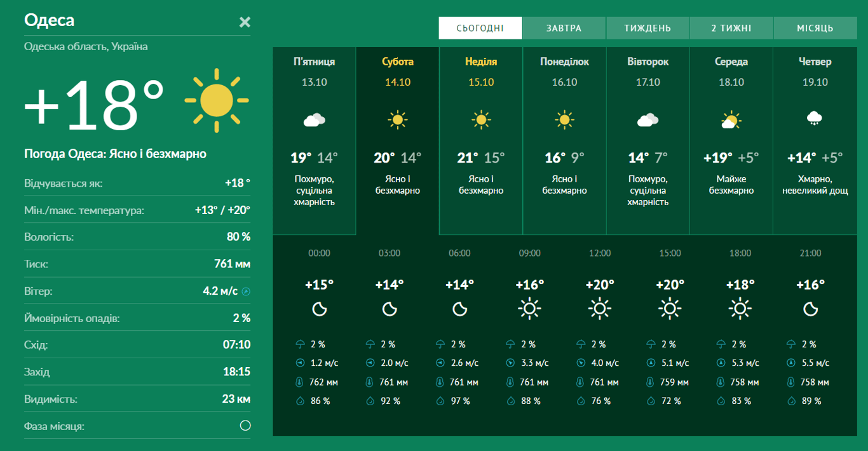The image size is (868, 451).
Task: Click the rain cloud icon for Четвер
Action: coord(815,118)
